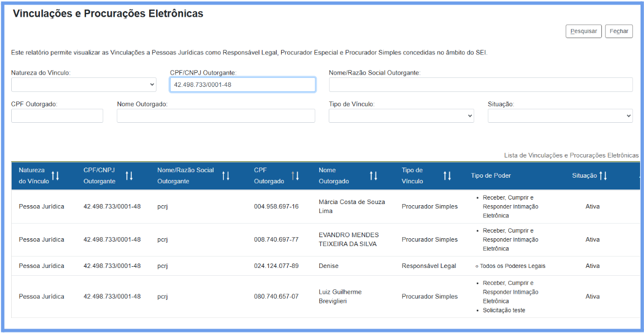This screenshot has width=644, height=333.
Task: Sort descending by Natureza do Vínculo
Action: pos(58,176)
